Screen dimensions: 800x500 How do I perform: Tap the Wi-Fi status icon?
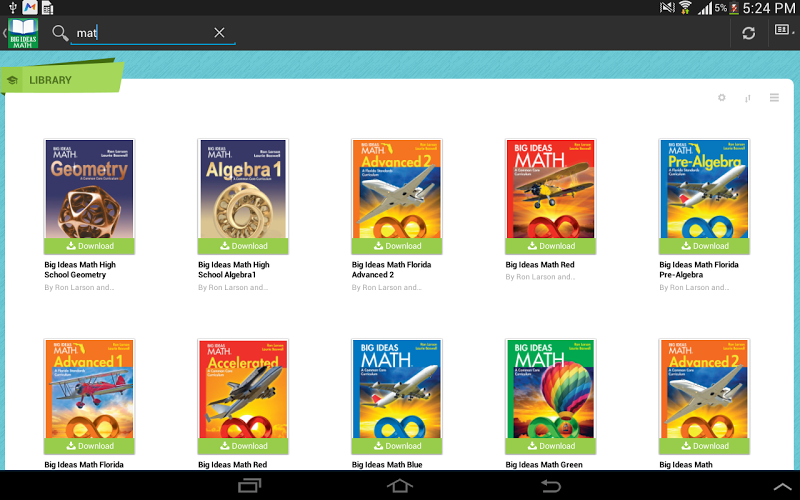click(x=686, y=7)
